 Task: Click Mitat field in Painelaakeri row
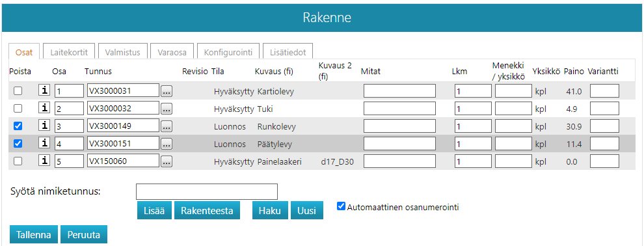(x=399, y=161)
